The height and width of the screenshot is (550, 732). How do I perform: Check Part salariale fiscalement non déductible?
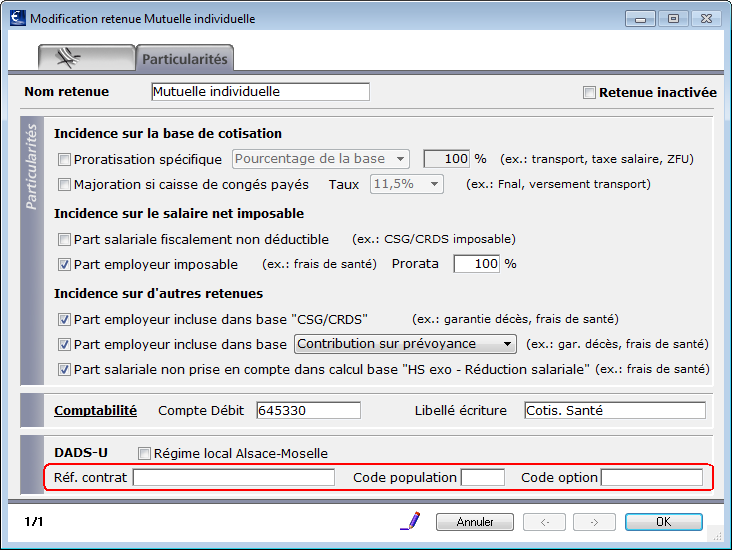coord(64,240)
